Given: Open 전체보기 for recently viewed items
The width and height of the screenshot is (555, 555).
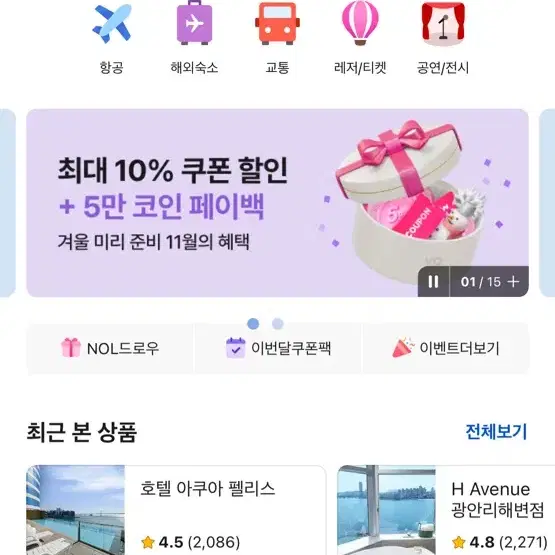Looking at the screenshot, I should [x=496, y=431].
